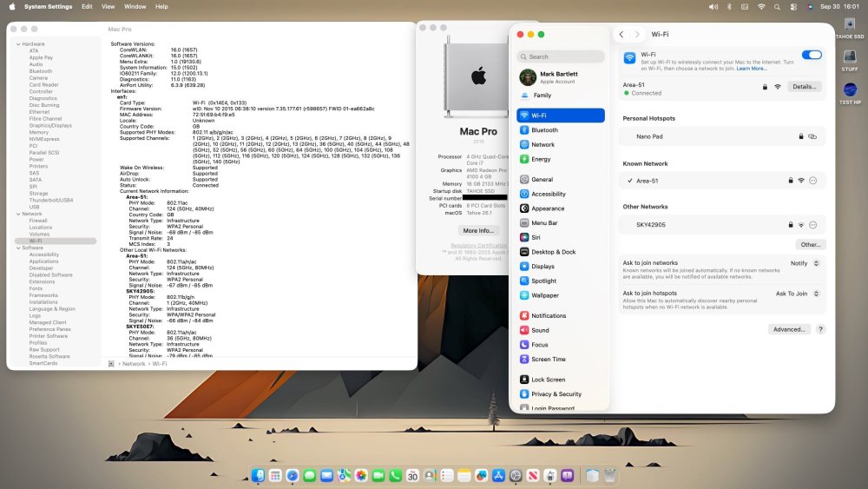
Task: Select Firewall in System Information network list
Action: click(x=38, y=221)
